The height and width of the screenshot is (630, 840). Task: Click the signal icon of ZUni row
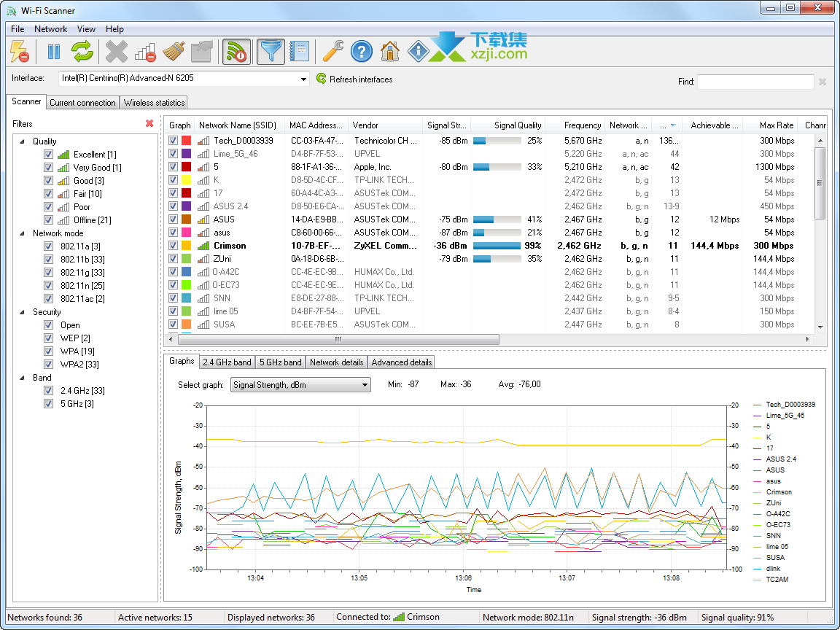tap(203, 259)
